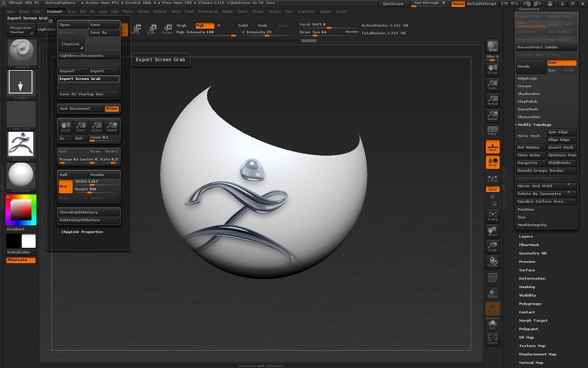Click the Scale icon in the top shelf
This screenshot has height=368, width=588.
tap(151, 29)
